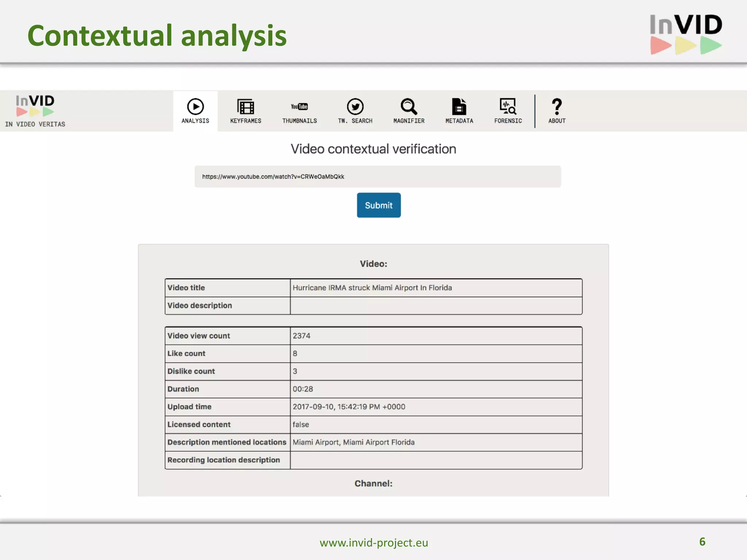Open the Twitter search bird icon

pyautogui.click(x=355, y=106)
